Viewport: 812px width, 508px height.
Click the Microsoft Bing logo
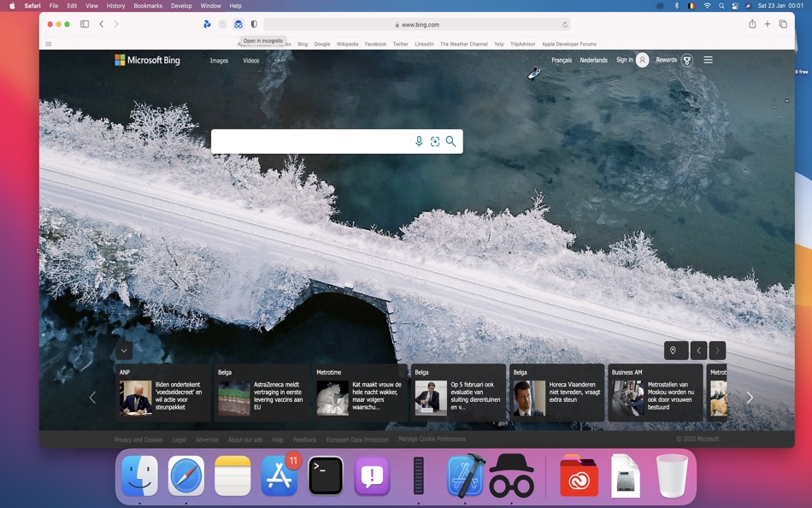tap(148, 60)
